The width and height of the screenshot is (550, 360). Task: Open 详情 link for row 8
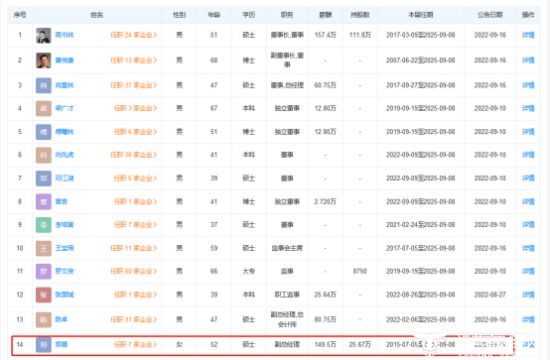pos(528,201)
